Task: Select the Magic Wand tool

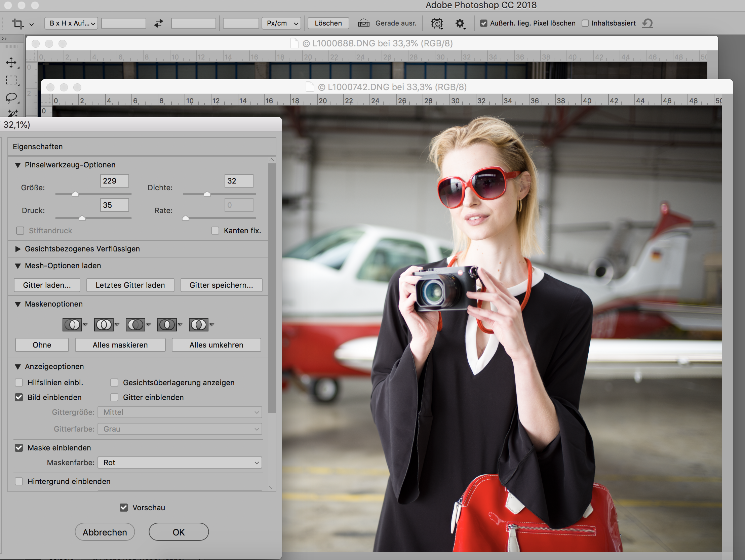Action: point(12,114)
